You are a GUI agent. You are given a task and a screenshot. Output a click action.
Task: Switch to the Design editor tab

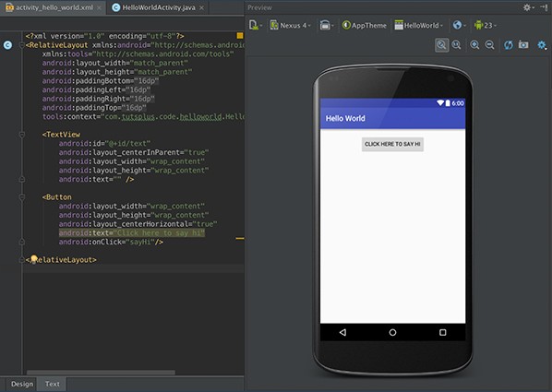coord(22,384)
